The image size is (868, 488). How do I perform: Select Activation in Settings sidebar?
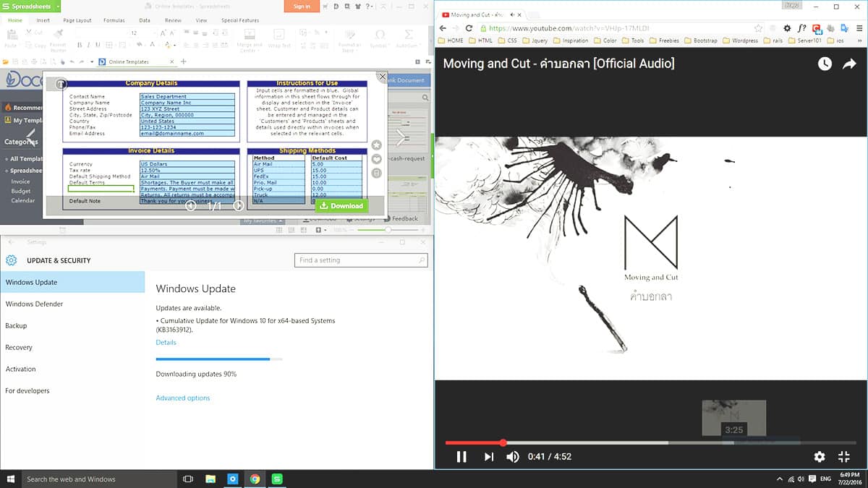pyautogui.click(x=72, y=369)
